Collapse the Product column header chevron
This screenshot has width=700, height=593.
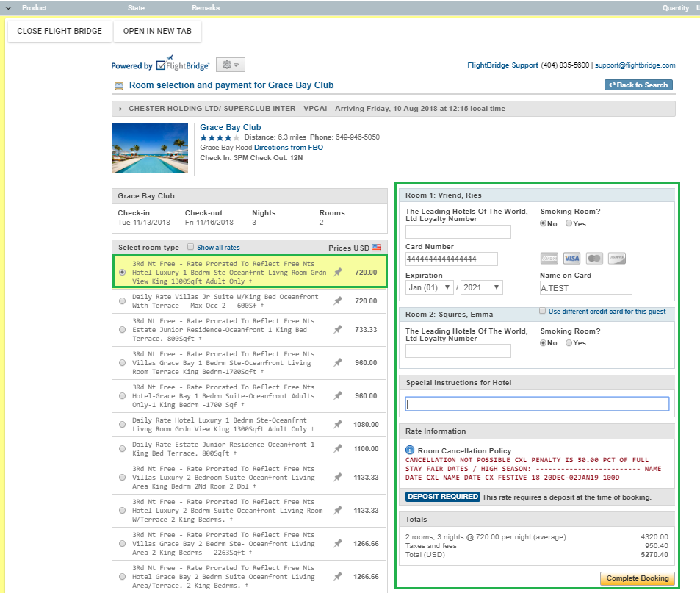(9, 8)
